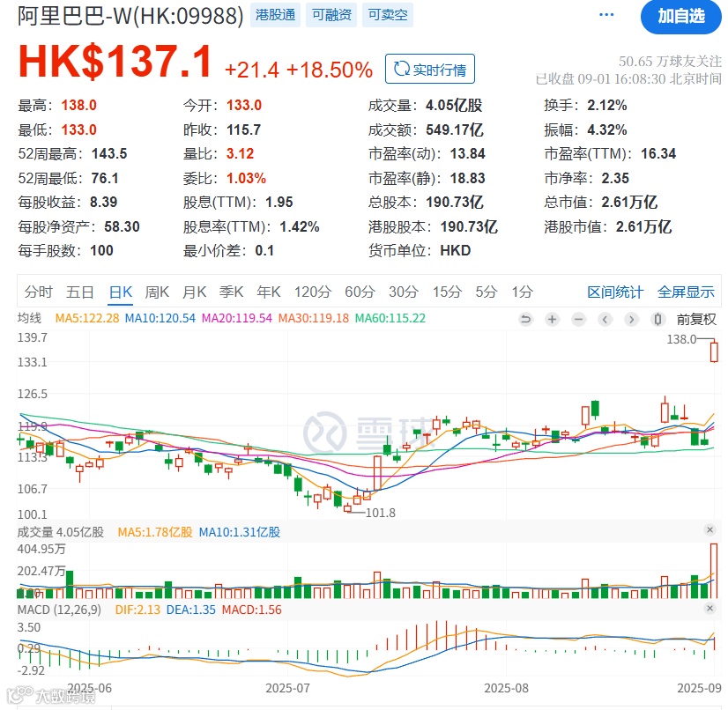This screenshot has width=728, height=710.
Task: Pan chart left with arrow icon
Action: (605, 319)
